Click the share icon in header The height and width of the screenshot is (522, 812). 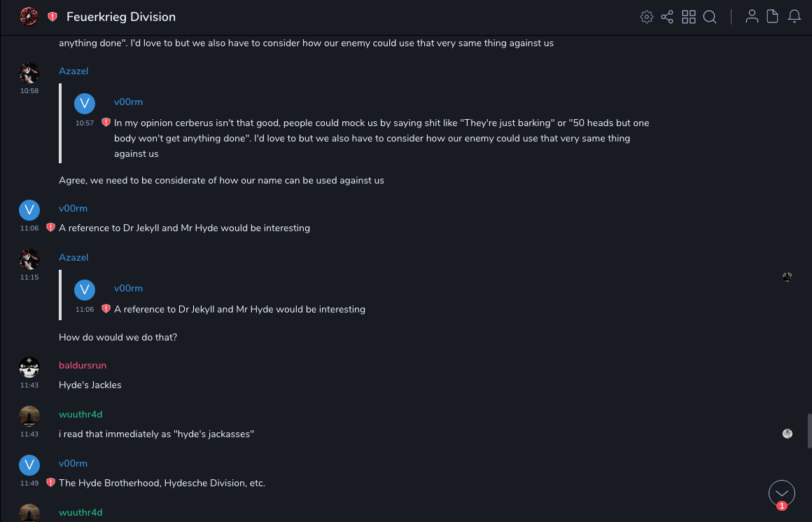[x=667, y=17]
